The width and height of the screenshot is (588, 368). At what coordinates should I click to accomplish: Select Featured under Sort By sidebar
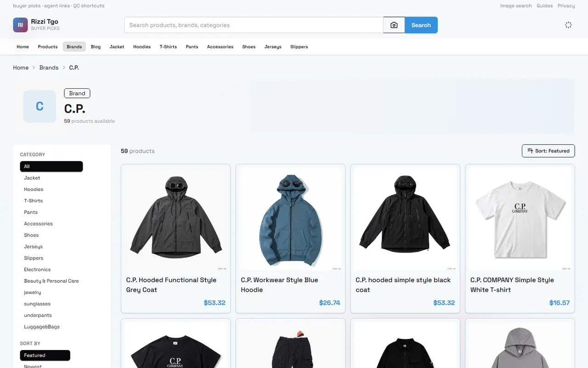(45, 356)
